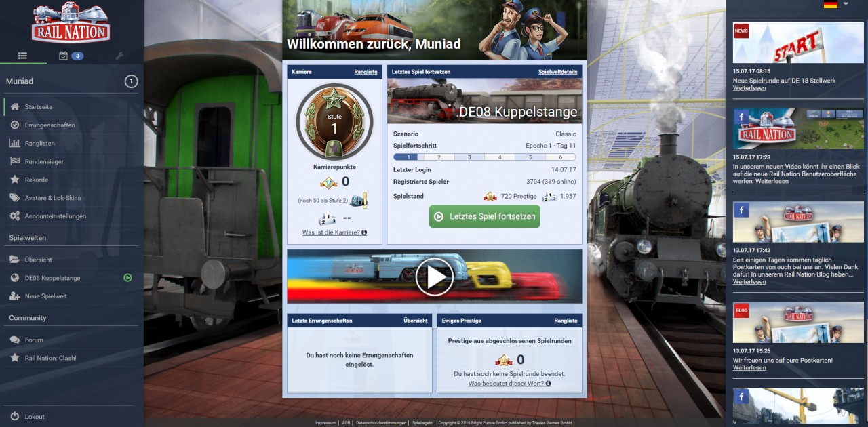Open the 13.07.17 17:42 postcard news image
The image size is (868, 427).
[798, 222]
